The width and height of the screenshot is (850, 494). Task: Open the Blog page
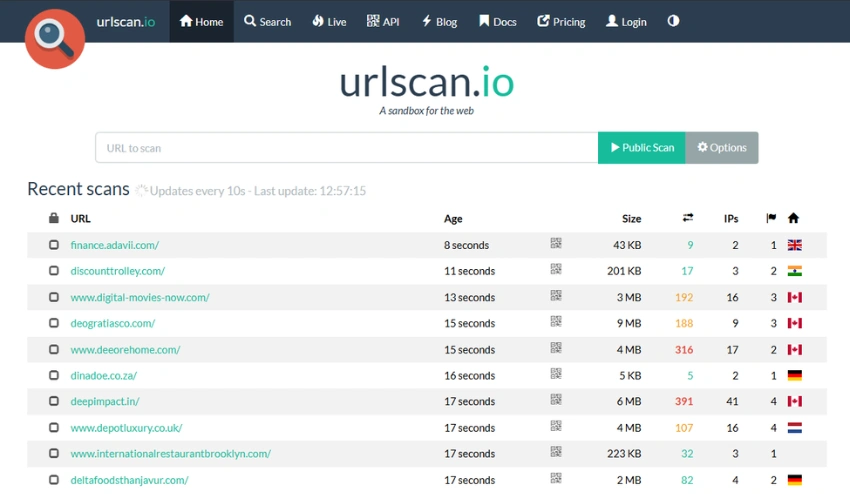439,22
